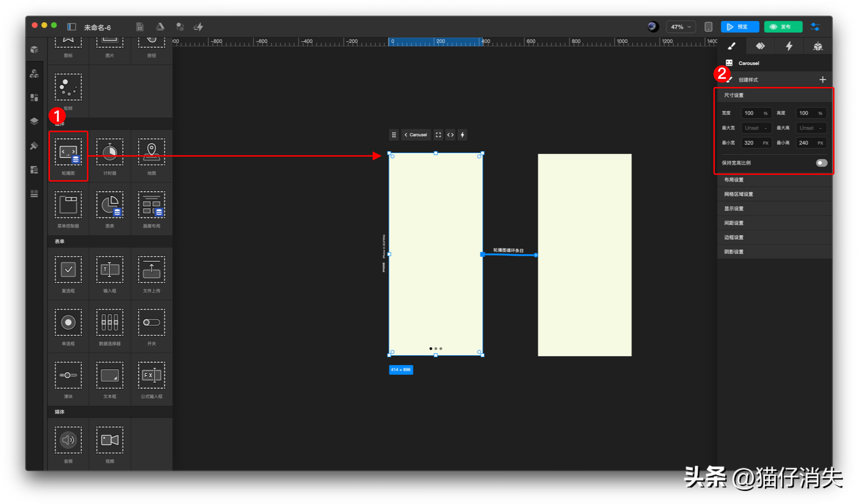Click the fullscreen icon on Carousel toolbar
858x504 pixels.
tap(438, 135)
